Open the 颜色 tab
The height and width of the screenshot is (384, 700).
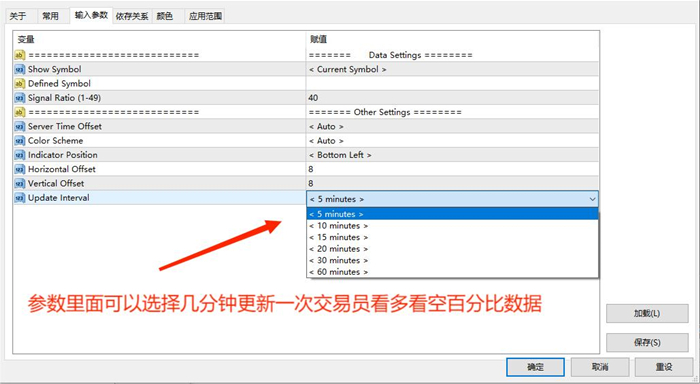[x=165, y=16]
